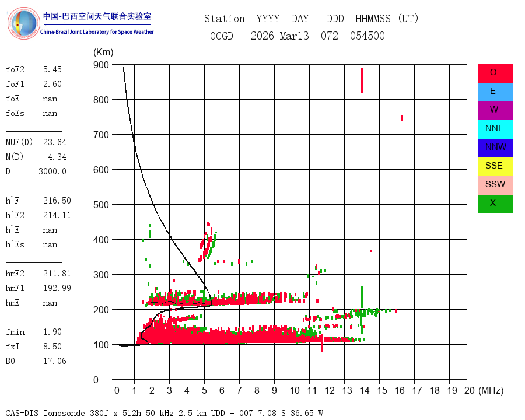Screen dimensions: 525x420
Task: Click the time value 054500
Action: pos(367,36)
